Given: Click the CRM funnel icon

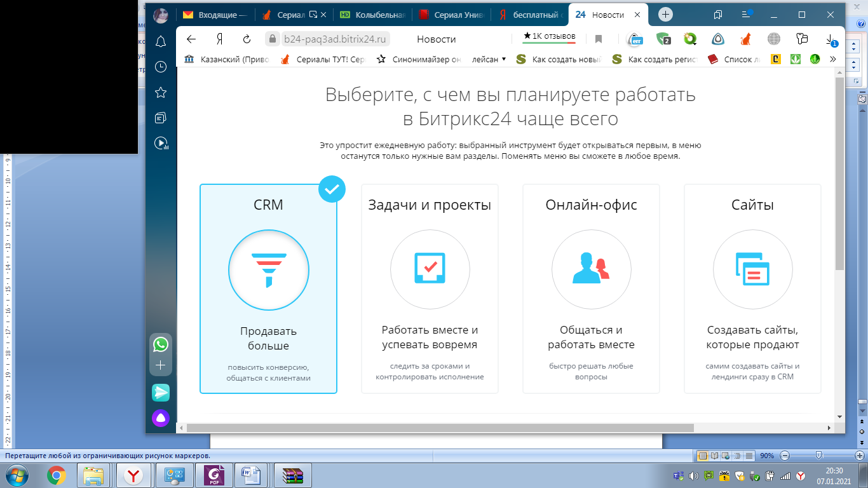Looking at the screenshot, I should (269, 269).
